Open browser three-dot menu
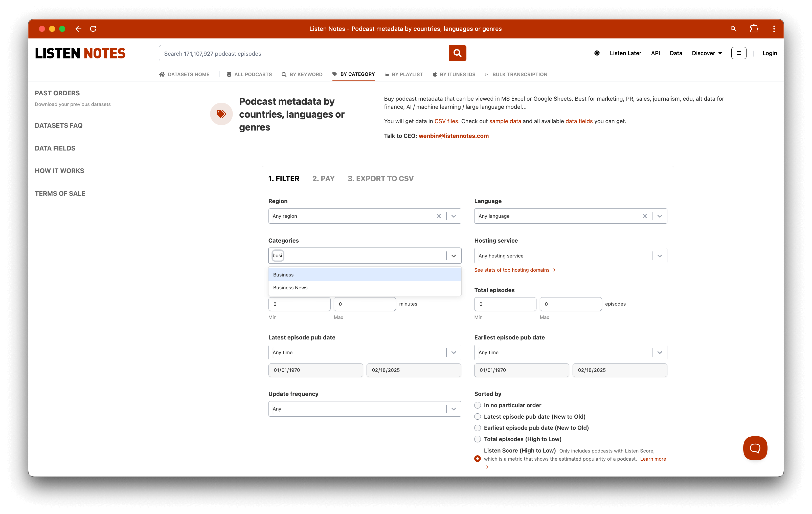This screenshot has height=514, width=812. [774, 29]
